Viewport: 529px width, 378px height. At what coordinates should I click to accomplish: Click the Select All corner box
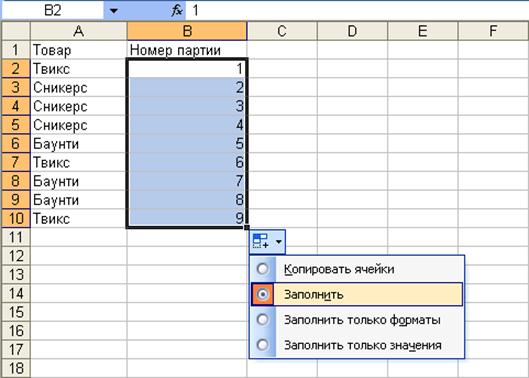point(16,31)
